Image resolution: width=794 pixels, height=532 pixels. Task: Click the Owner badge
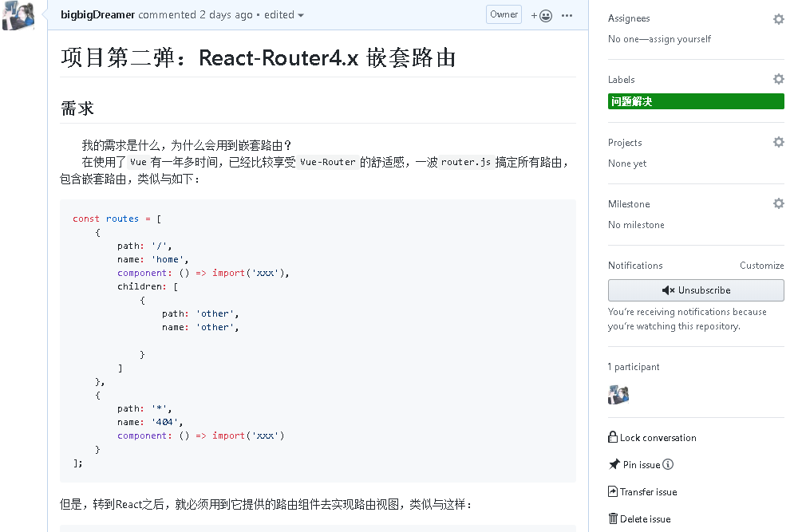tap(504, 14)
